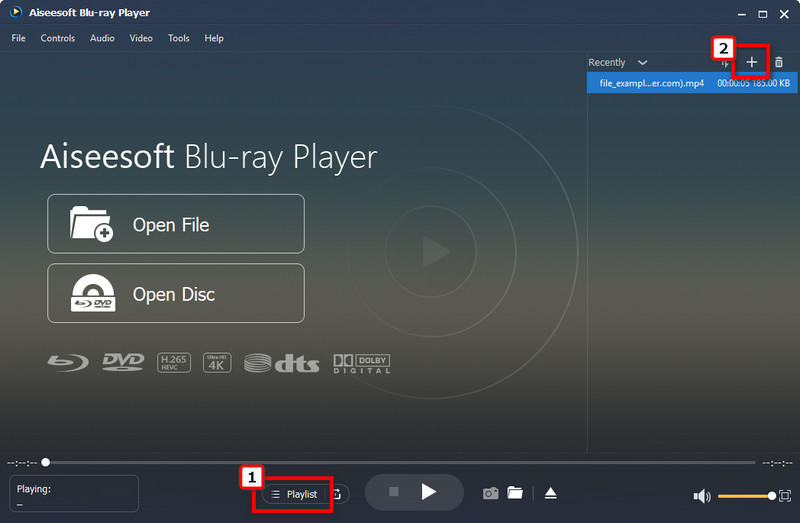The width and height of the screenshot is (800, 523).
Task: Open the Tools menu
Action: 179,38
